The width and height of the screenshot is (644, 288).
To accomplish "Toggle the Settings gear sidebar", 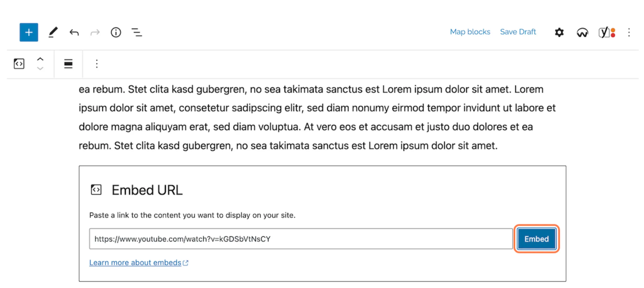I will pyautogui.click(x=559, y=32).
